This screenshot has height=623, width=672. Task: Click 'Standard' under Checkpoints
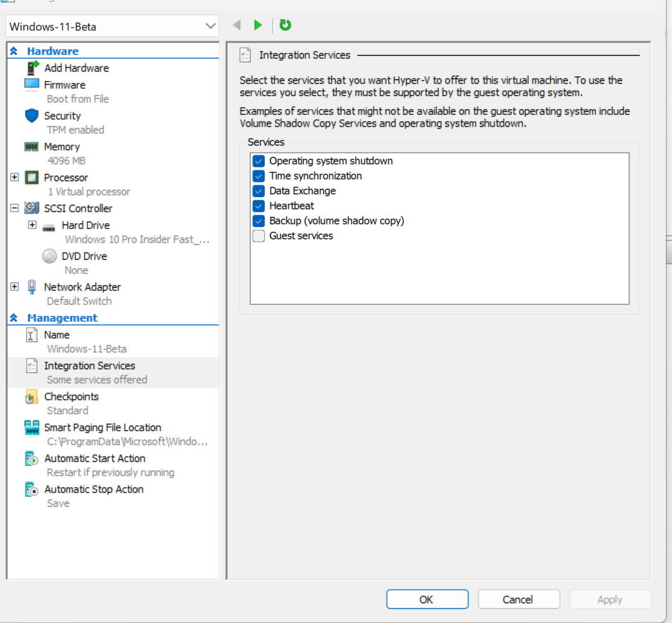click(x=67, y=411)
